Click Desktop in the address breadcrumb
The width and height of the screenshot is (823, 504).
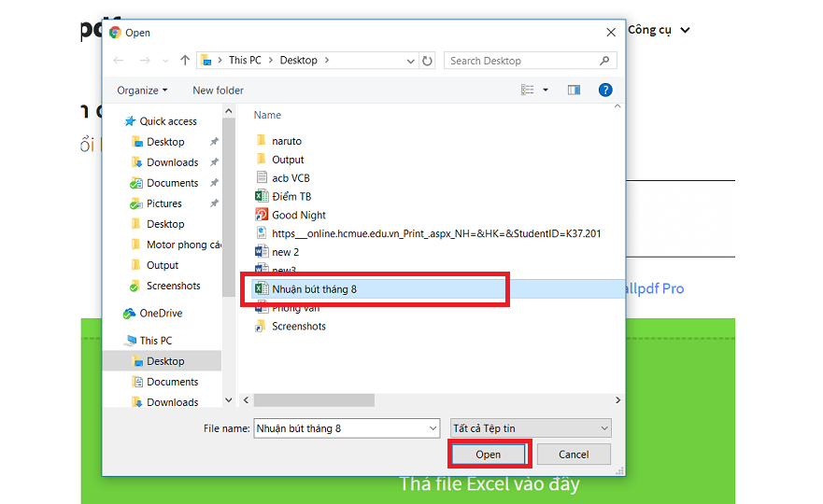pyautogui.click(x=298, y=61)
